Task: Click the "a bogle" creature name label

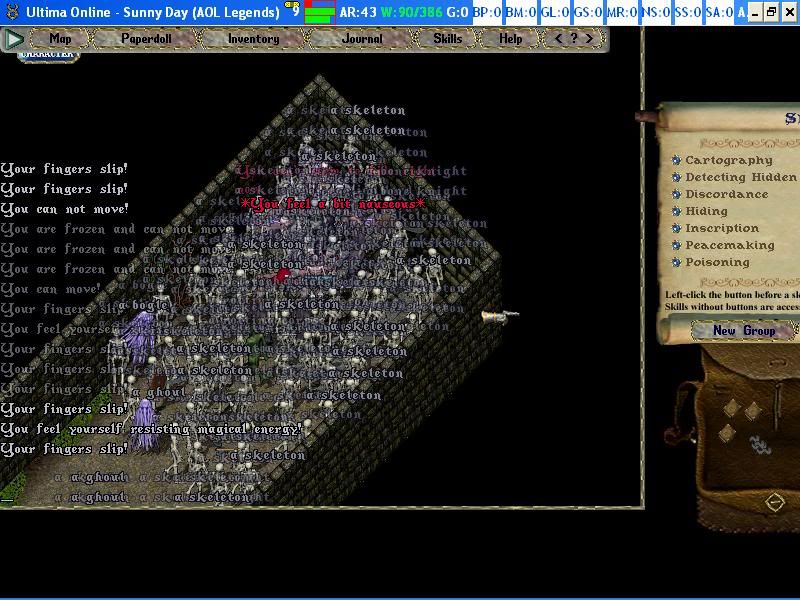Action: click(x=144, y=305)
